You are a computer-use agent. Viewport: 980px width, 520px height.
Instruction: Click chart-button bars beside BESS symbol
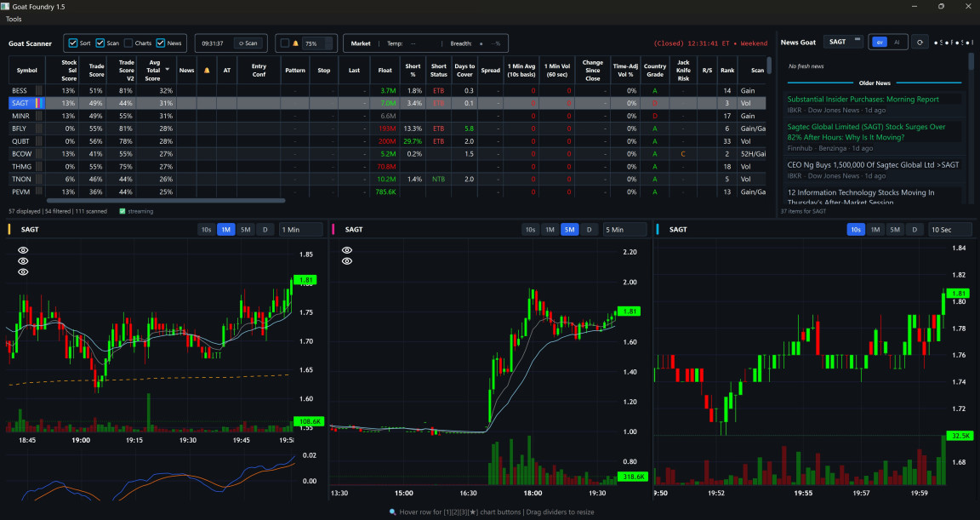point(39,90)
